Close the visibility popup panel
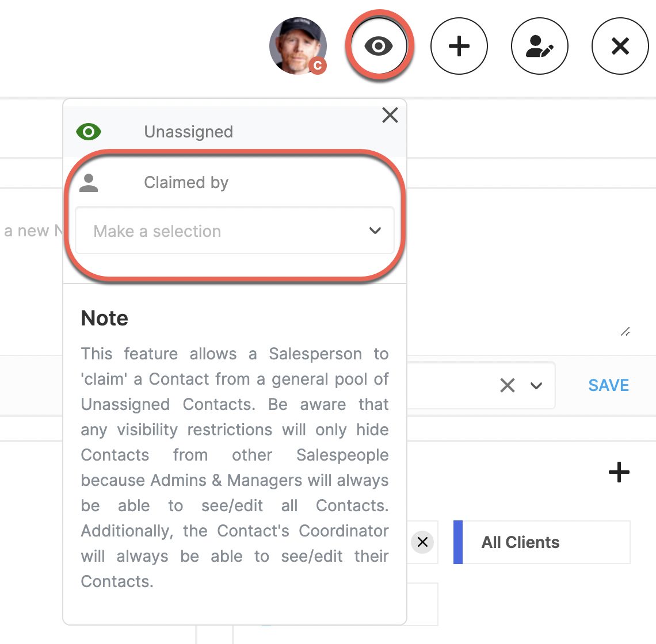Screen dimensions: 656x644 390,115
